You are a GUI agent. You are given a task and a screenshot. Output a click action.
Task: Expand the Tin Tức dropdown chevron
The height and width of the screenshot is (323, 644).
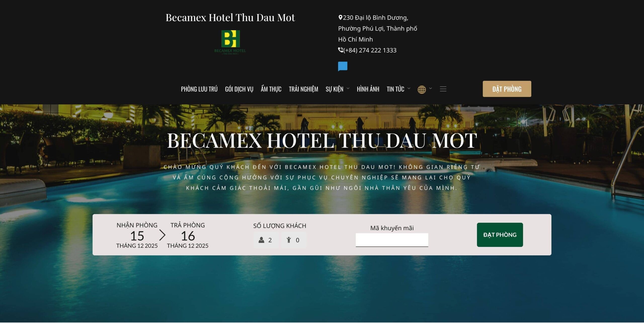click(409, 88)
